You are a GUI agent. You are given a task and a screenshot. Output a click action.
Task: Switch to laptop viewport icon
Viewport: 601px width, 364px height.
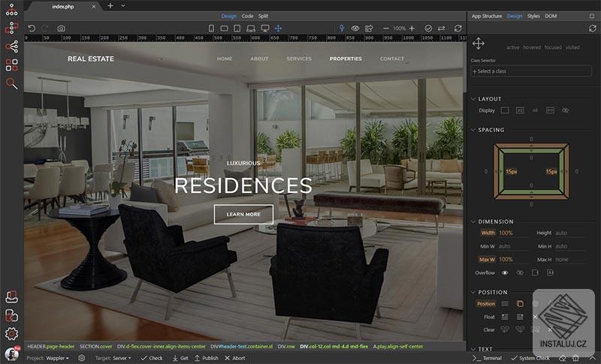point(251,29)
